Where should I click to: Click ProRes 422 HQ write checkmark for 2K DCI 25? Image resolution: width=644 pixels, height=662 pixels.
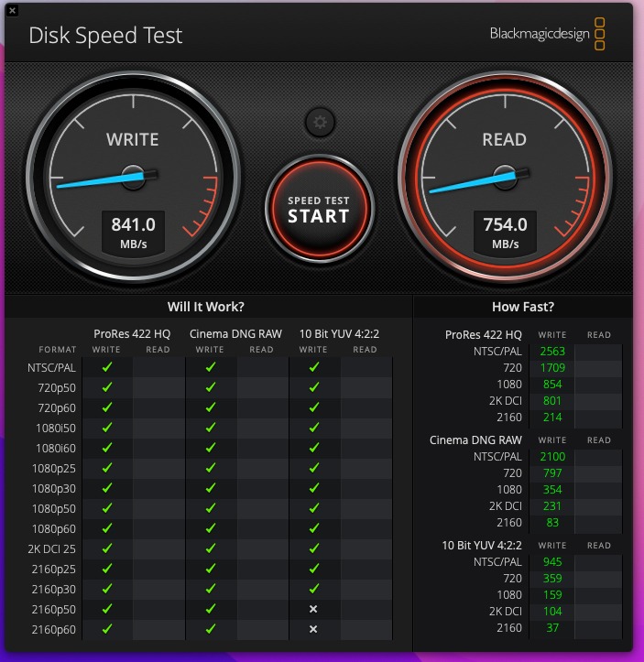(107, 548)
